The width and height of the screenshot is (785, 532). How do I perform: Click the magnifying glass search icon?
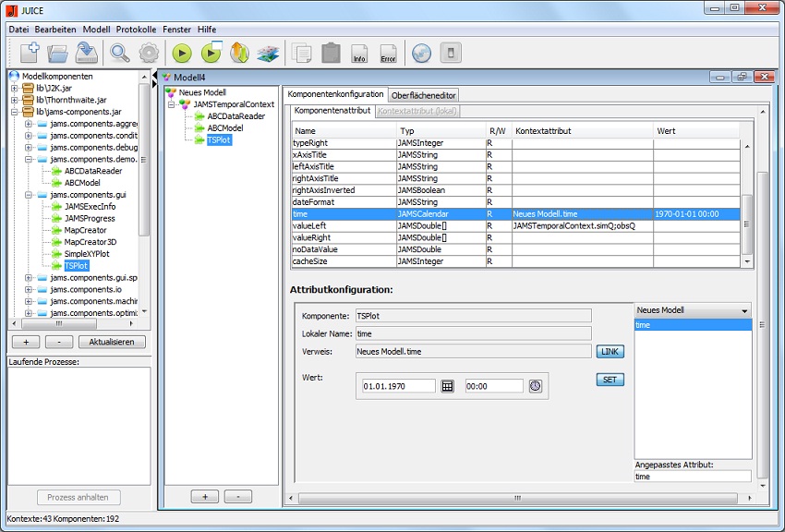[x=120, y=53]
